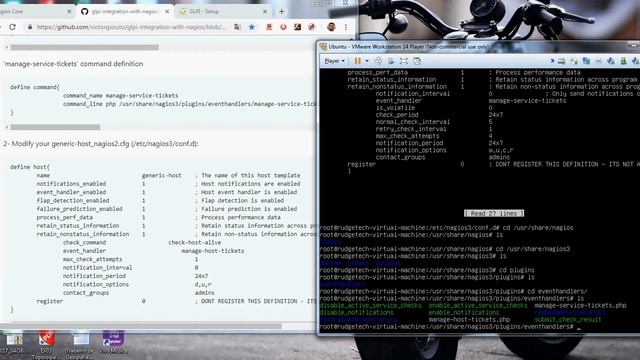The width and height of the screenshot is (640, 360).
Task: Click 'Read 27 lines' status in terminal
Action: point(494,213)
